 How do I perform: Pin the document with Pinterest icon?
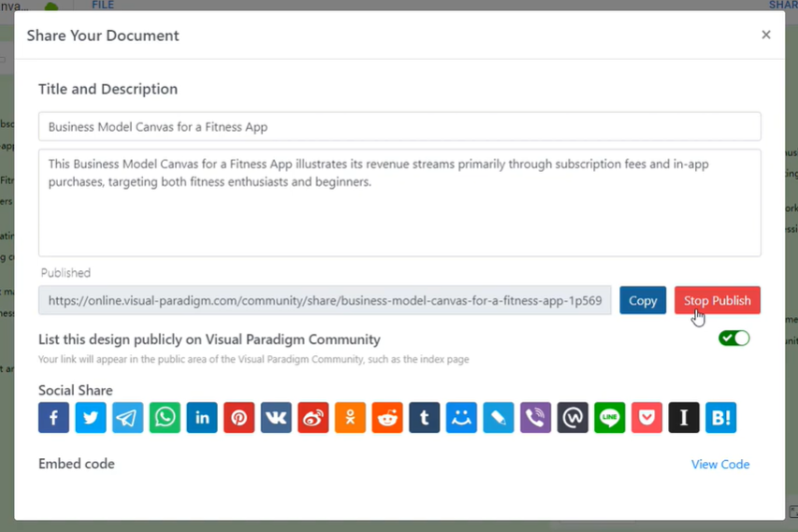pyautogui.click(x=239, y=417)
